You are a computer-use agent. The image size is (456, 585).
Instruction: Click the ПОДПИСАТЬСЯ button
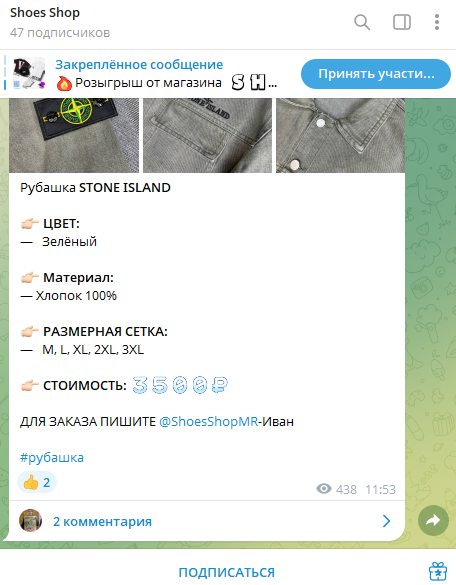pos(227,572)
